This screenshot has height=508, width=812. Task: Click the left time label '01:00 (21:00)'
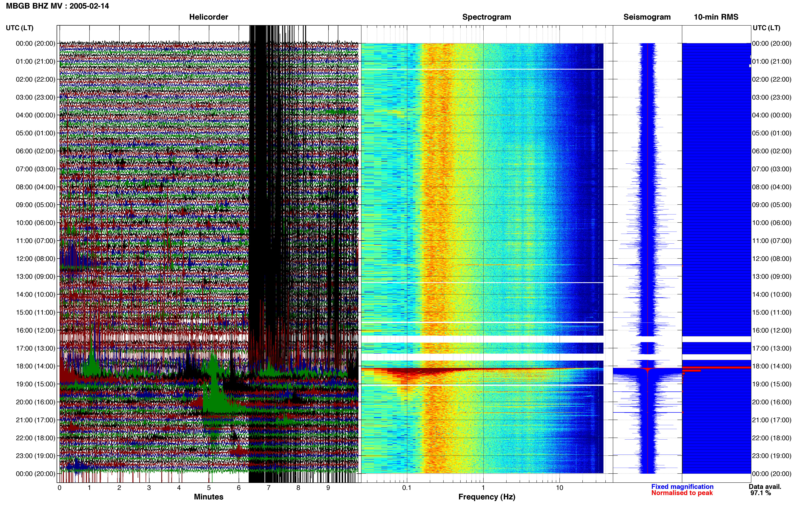[x=36, y=61]
